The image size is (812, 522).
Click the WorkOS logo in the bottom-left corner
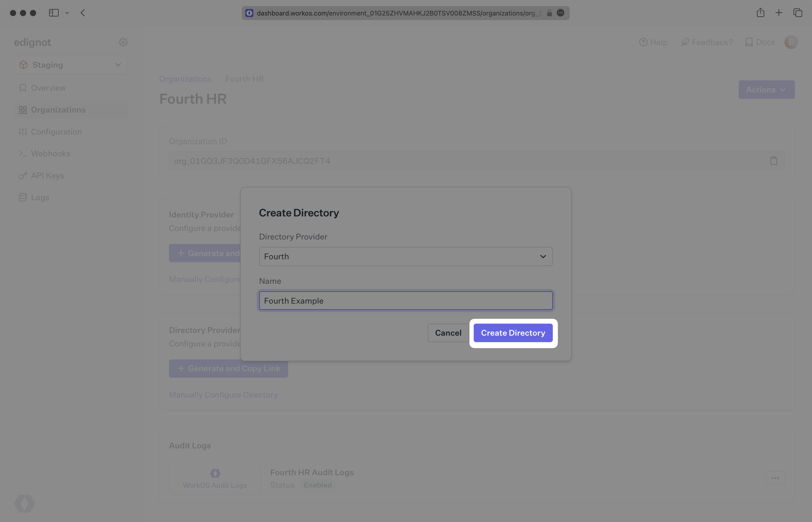24,503
